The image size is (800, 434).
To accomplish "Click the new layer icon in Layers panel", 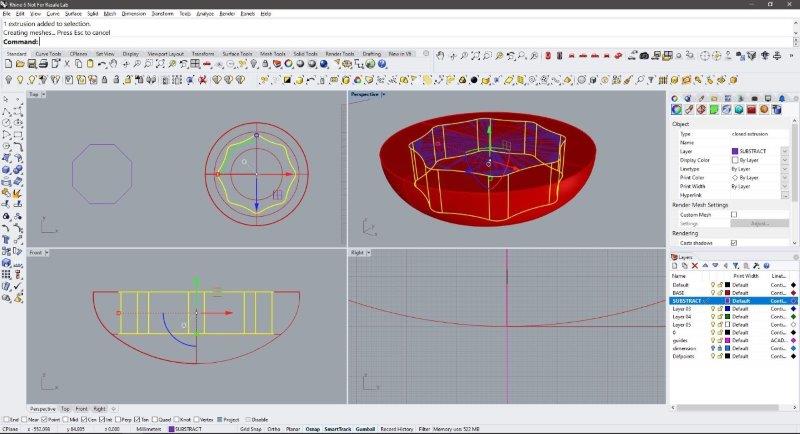I will 674,266.
